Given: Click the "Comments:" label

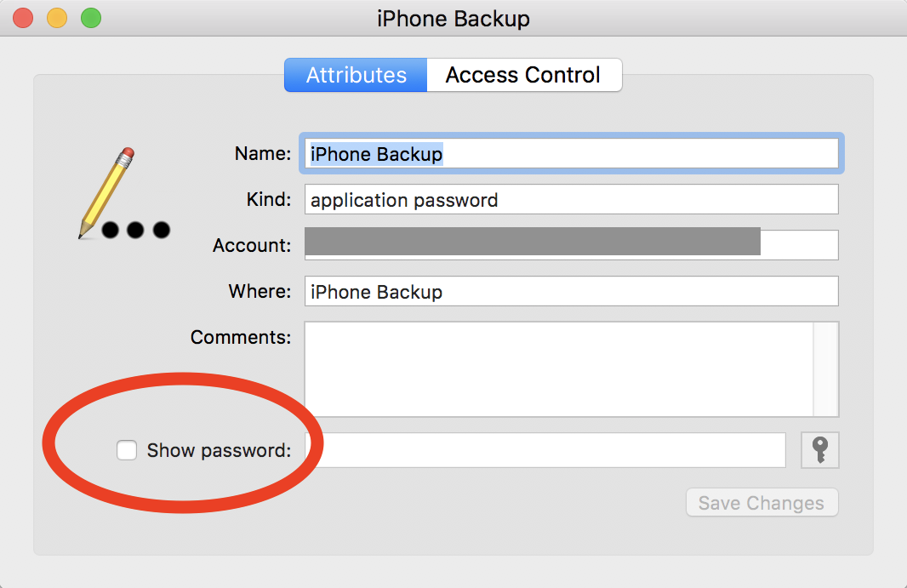Looking at the screenshot, I should coord(241,337).
